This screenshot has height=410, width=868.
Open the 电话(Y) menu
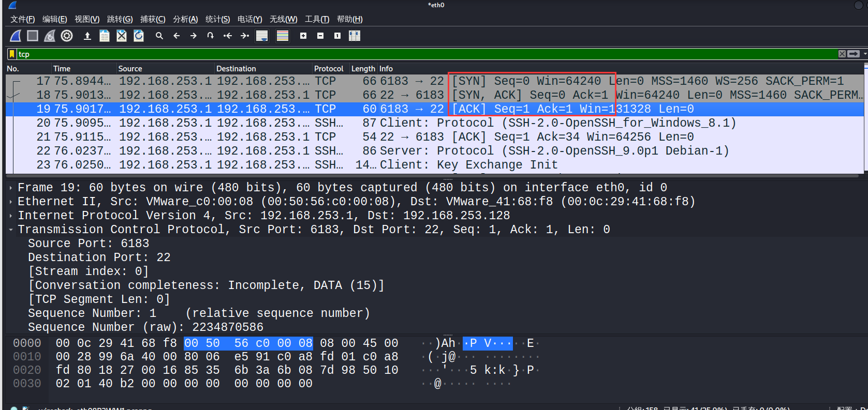(250, 19)
